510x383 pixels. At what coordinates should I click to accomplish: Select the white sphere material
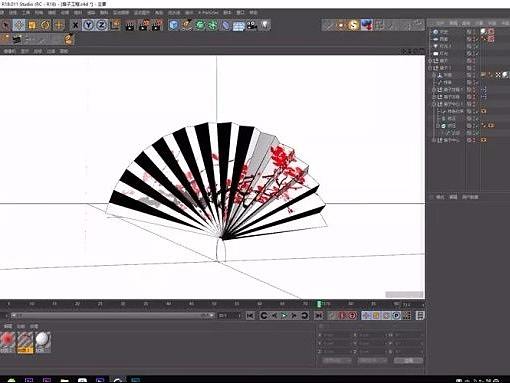(x=43, y=341)
